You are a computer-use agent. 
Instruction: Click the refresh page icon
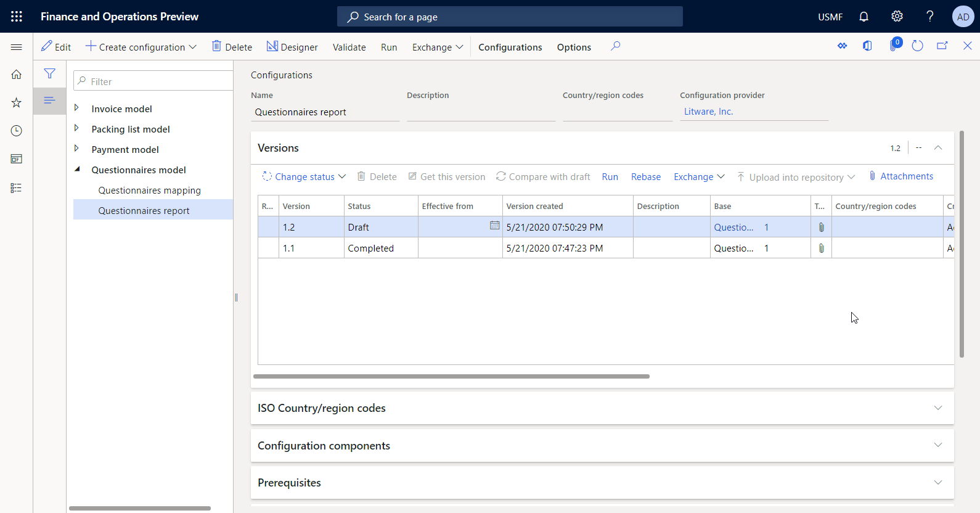tap(917, 46)
